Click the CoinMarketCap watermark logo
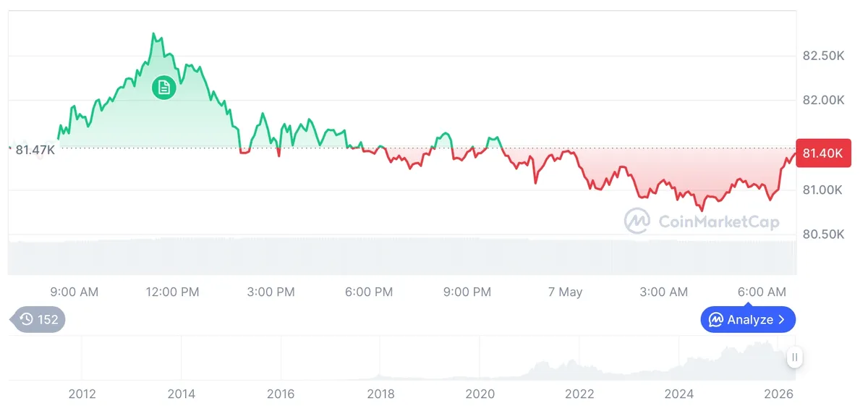The image size is (868, 406). click(x=702, y=221)
